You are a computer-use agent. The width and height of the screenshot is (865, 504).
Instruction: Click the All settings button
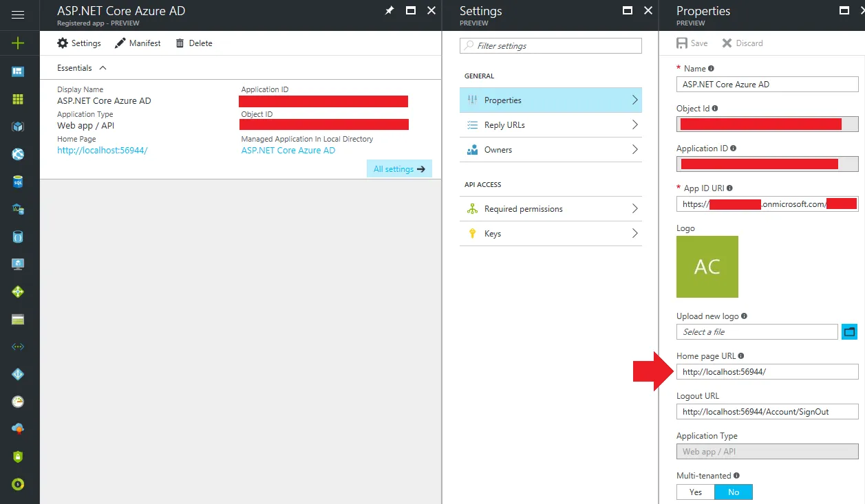pos(399,168)
